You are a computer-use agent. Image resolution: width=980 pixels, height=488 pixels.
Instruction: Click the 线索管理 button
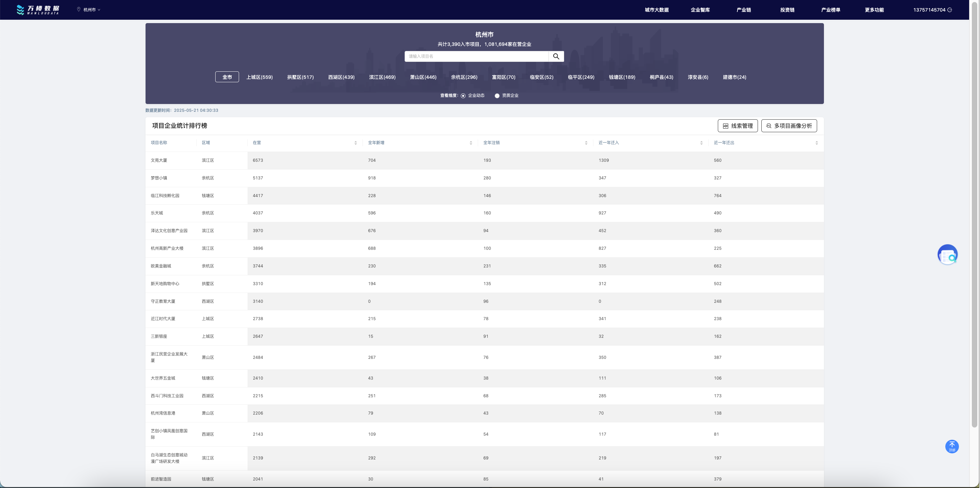click(737, 126)
